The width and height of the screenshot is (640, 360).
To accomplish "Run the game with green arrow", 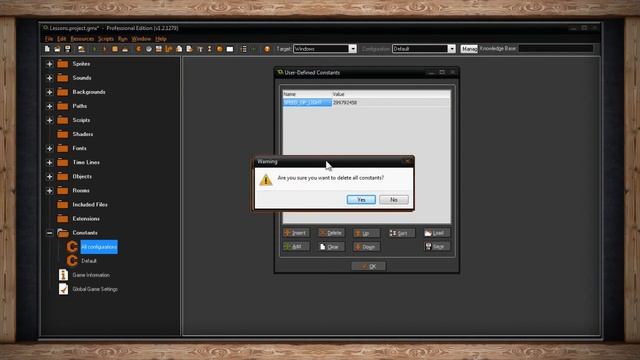I will 94,49.
